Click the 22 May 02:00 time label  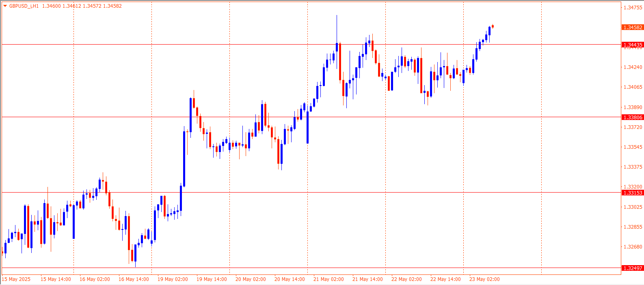pos(406,279)
